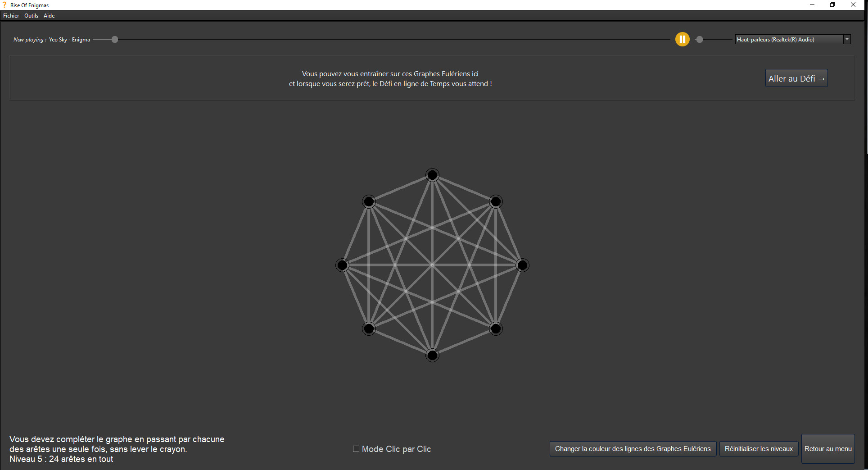Image resolution: width=868 pixels, height=470 pixels.
Task: Open the Outils menu
Action: coord(31,15)
